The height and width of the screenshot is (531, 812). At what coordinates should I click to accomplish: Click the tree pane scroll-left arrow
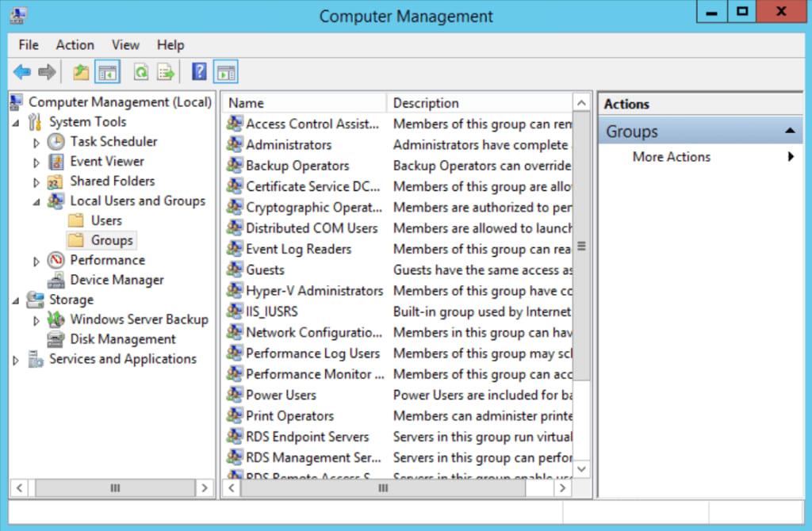(19, 487)
